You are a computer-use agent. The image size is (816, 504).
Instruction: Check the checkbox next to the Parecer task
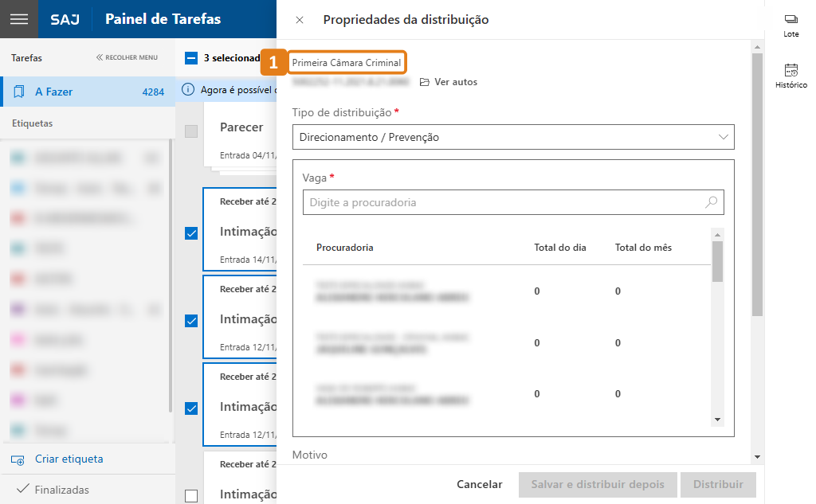pyautogui.click(x=190, y=131)
